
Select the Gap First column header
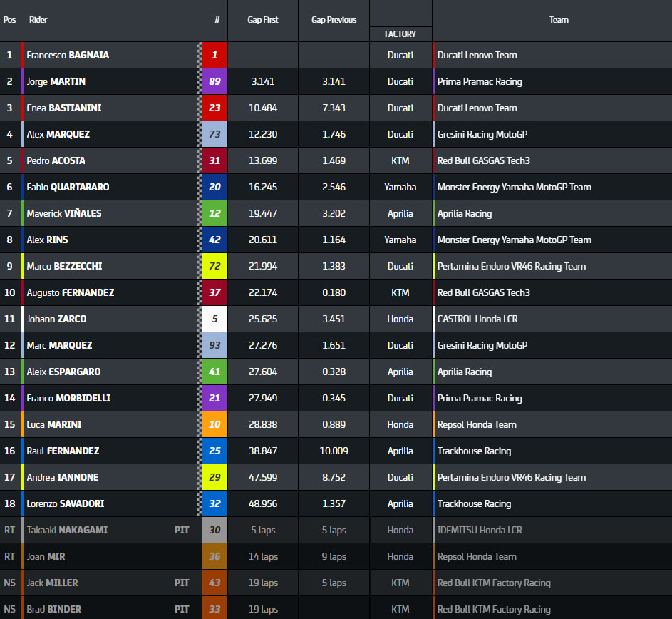click(263, 20)
